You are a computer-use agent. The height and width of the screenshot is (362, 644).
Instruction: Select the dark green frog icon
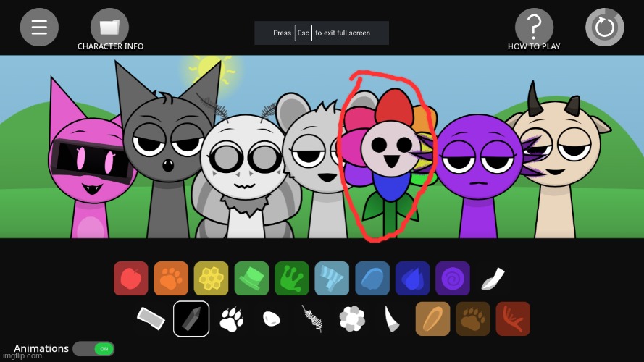tap(292, 278)
